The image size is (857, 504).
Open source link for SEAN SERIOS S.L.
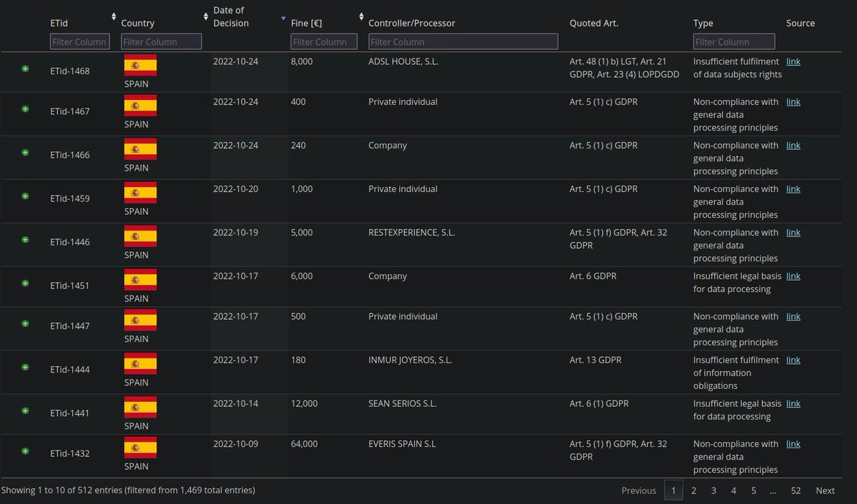coord(793,403)
